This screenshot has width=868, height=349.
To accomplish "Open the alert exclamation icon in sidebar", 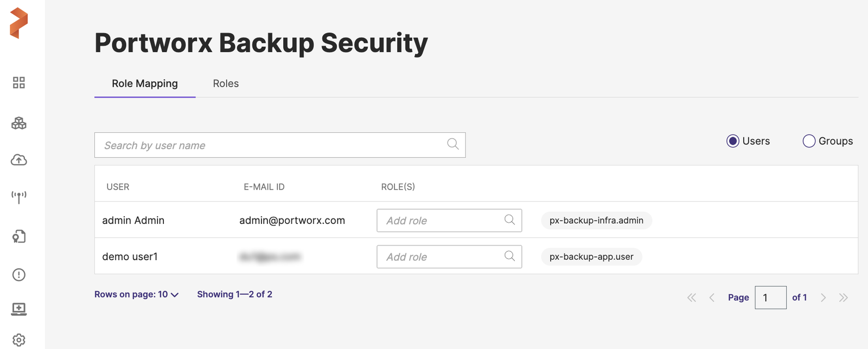I will click(x=19, y=275).
